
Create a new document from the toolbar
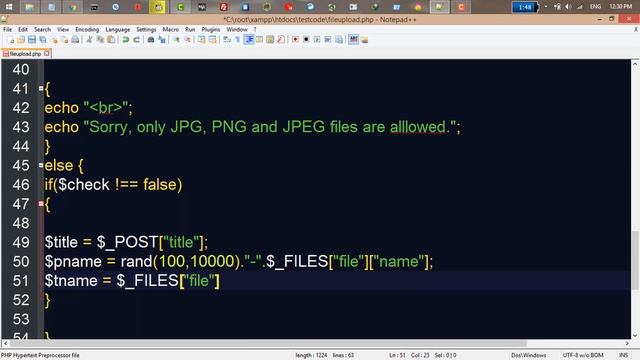(x=10, y=40)
